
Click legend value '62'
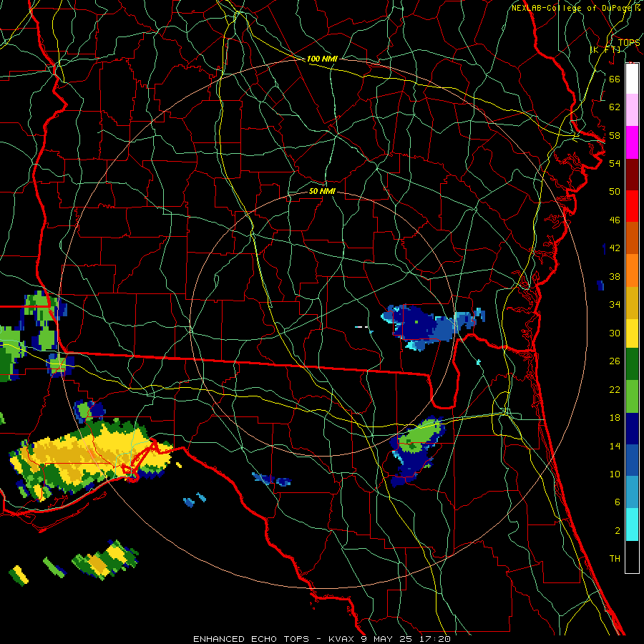[615, 107]
